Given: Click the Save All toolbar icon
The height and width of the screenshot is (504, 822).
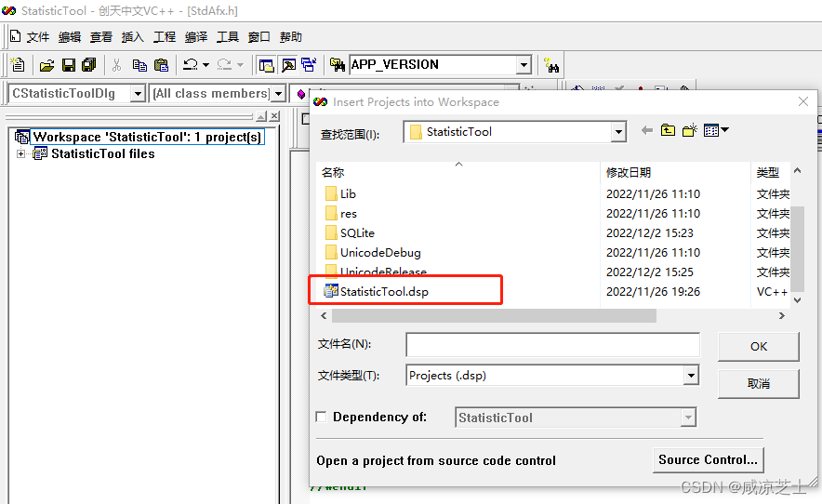Looking at the screenshot, I should 88,65.
